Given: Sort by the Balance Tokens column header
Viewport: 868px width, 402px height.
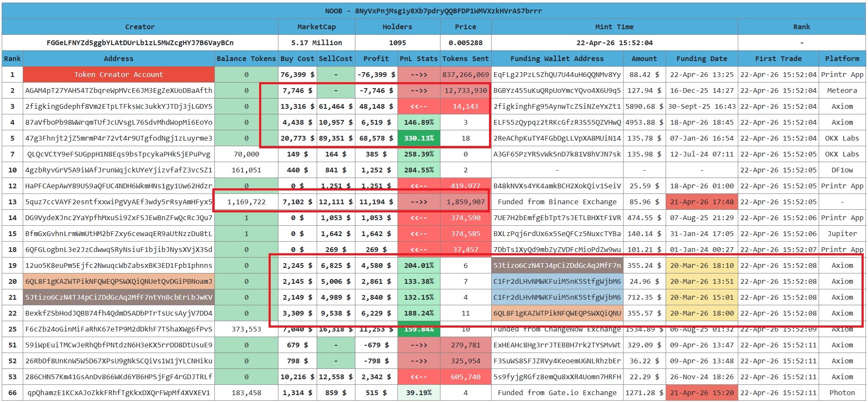Looking at the screenshot, I should (246, 58).
